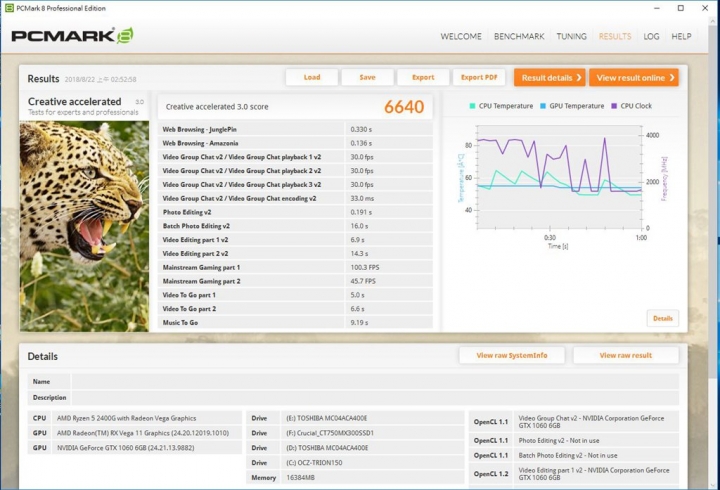720x490 pixels.
Task: Click View result online
Action: click(634, 78)
